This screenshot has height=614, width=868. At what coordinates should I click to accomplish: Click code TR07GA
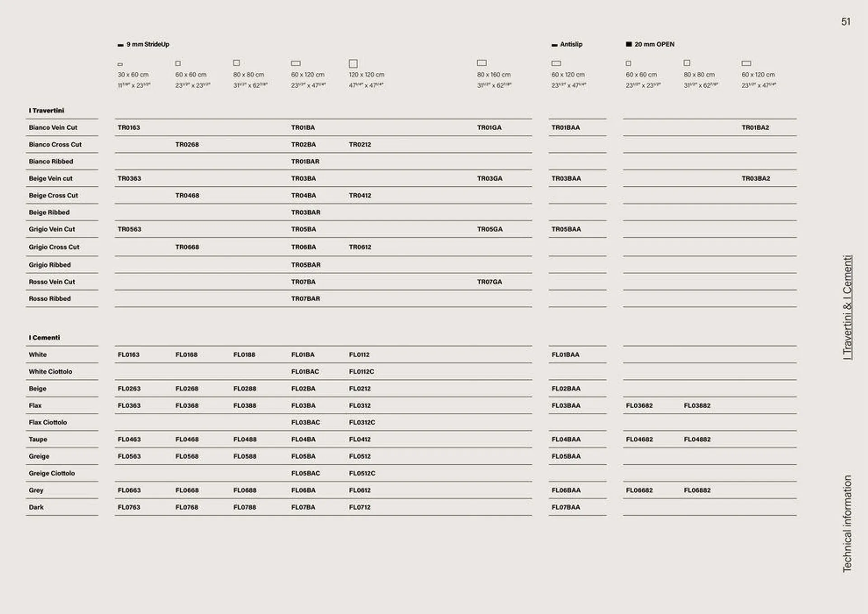490,282
